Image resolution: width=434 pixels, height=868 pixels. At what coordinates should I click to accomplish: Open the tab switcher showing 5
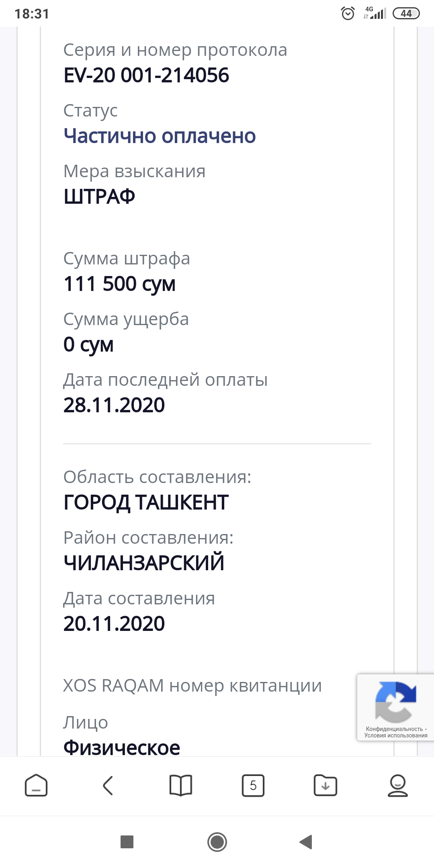(253, 785)
